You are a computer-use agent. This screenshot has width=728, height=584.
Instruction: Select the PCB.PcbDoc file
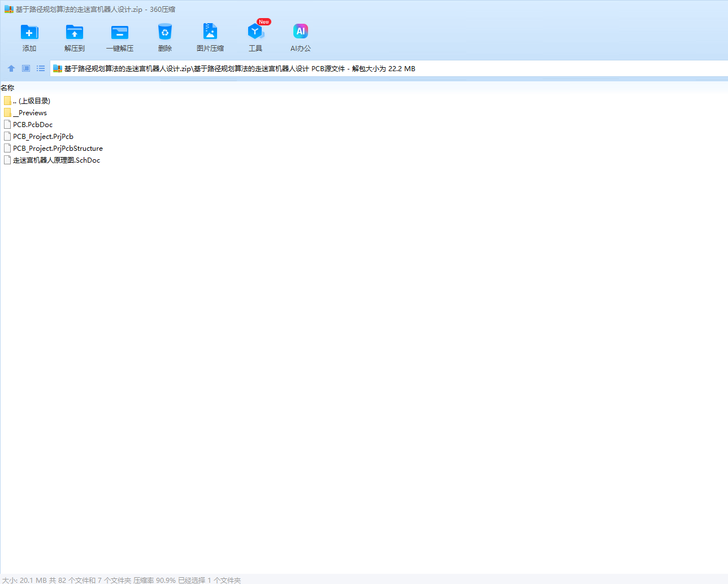[28, 125]
